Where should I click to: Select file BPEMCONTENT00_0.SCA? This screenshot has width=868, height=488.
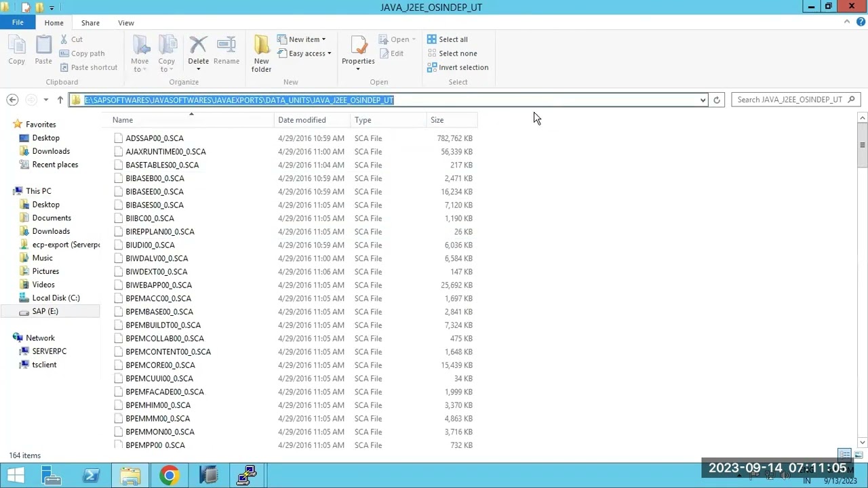pyautogui.click(x=168, y=352)
